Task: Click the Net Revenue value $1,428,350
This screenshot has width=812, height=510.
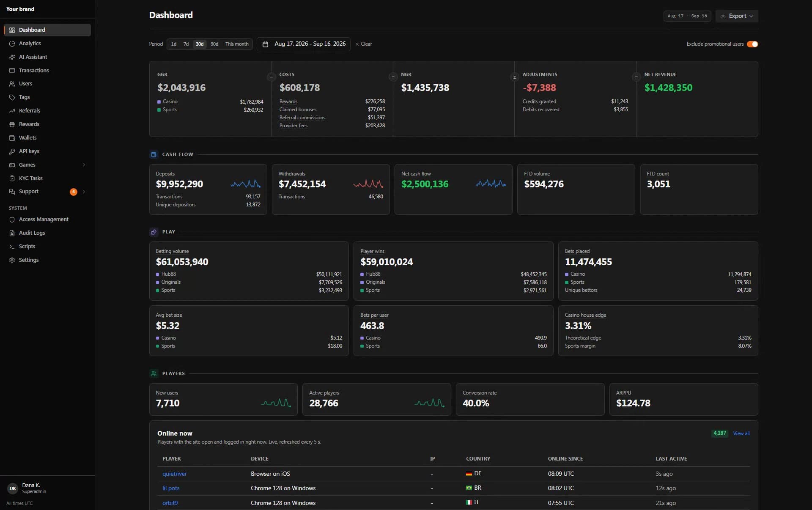Action: click(668, 88)
